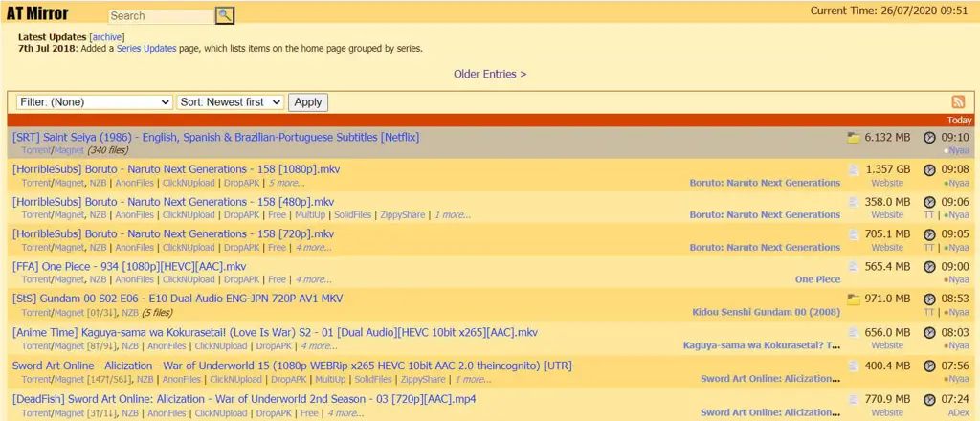The height and width of the screenshot is (421, 980).
Task: Open Boruto 158 [720p].mkv entry
Action: [x=173, y=234]
